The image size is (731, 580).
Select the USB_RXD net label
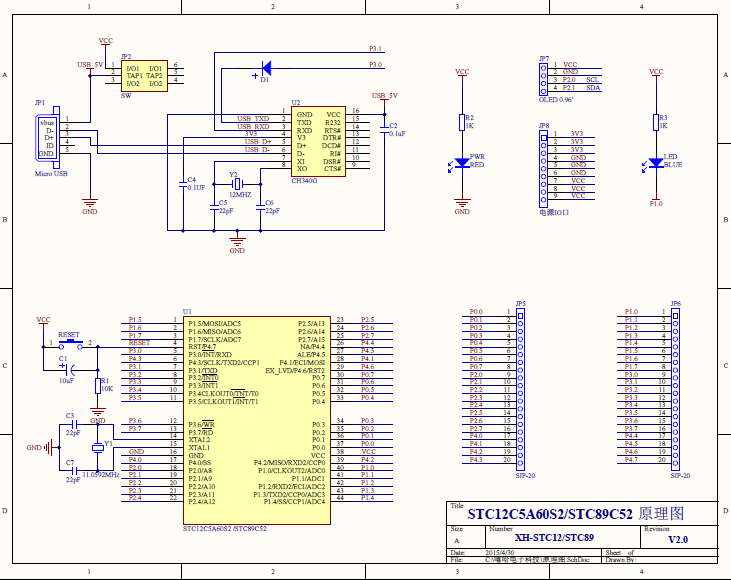253,126
